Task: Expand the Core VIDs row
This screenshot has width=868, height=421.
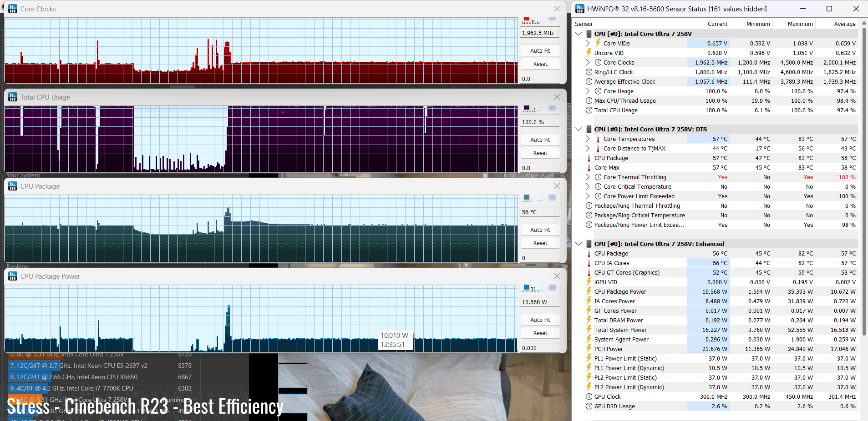Action: pyautogui.click(x=588, y=43)
